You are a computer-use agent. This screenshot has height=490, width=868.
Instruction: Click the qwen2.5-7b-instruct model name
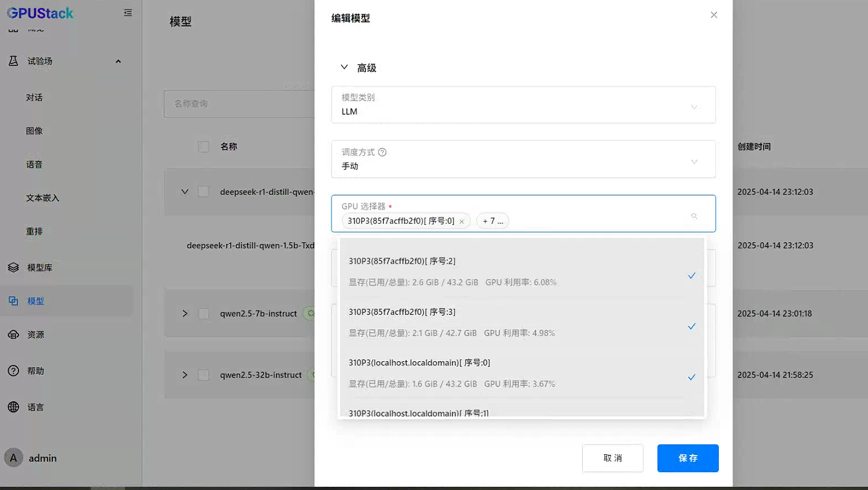[259, 314]
